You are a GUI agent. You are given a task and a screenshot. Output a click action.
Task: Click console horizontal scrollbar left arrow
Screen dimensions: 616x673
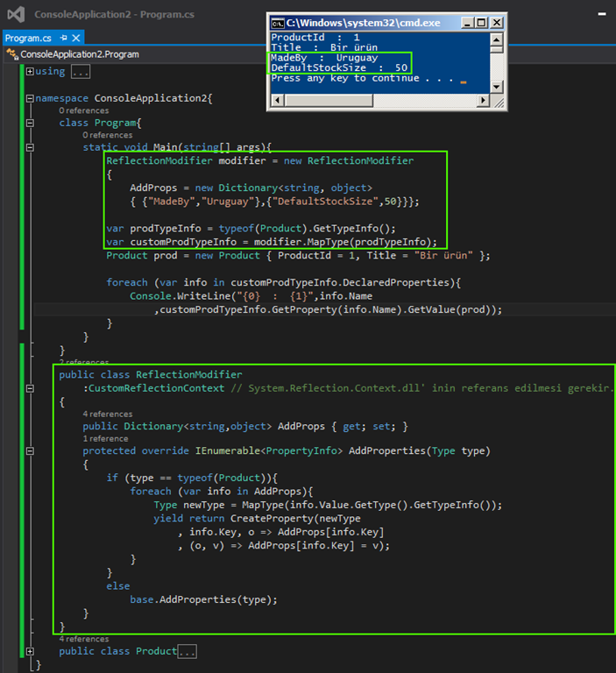[278, 99]
